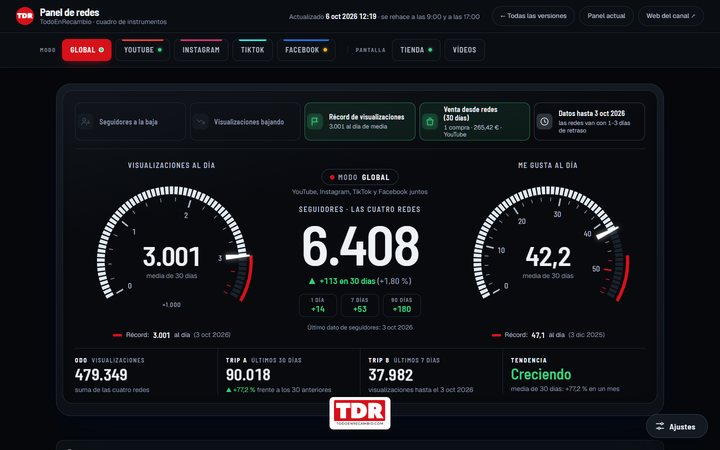Image resolution: width=720 pixels, height=450 pixels.
Task: Click the green status dot on YOUTUBE tab
Action: (160, 50)
